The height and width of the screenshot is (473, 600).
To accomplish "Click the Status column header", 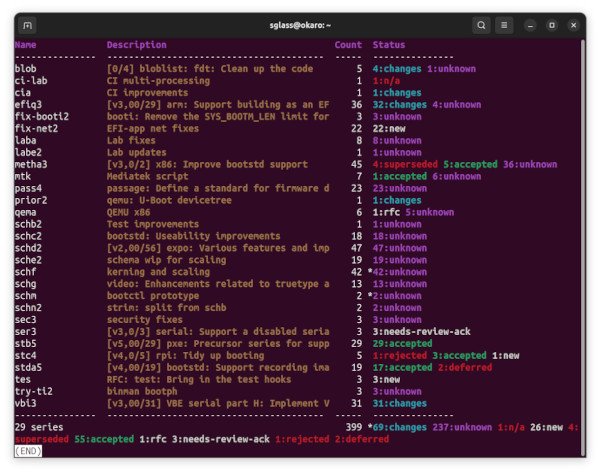I will (389, 45).
